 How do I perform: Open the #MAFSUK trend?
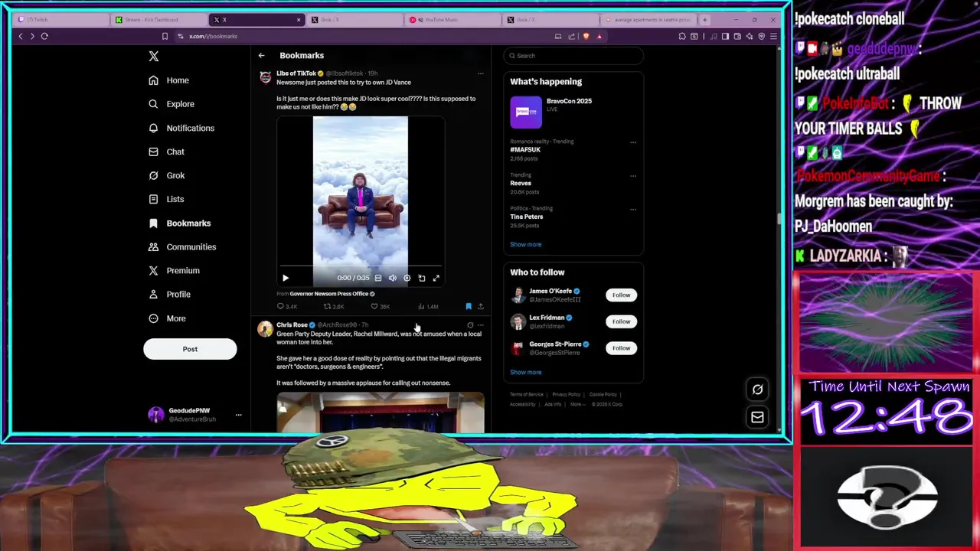point(525,150)
